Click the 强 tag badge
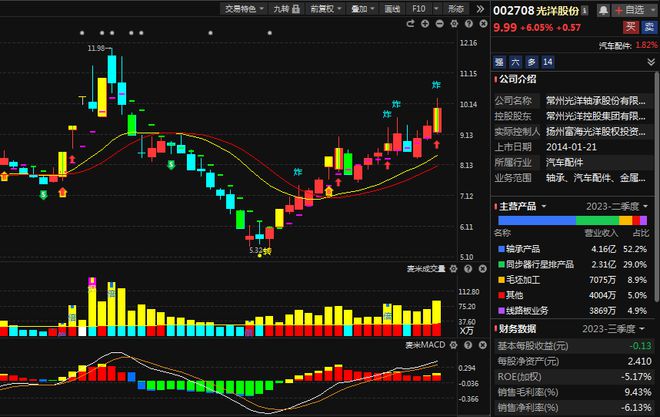660x417 pixels. tap(499, 62)
